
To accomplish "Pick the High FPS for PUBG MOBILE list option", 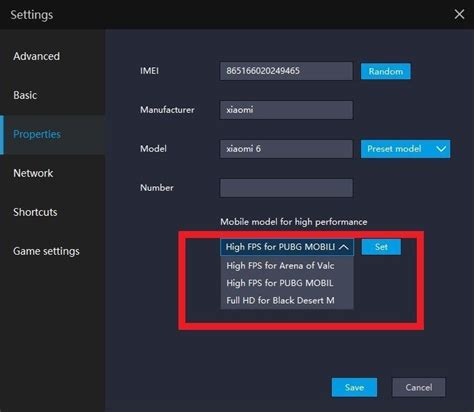I will 287,283.
